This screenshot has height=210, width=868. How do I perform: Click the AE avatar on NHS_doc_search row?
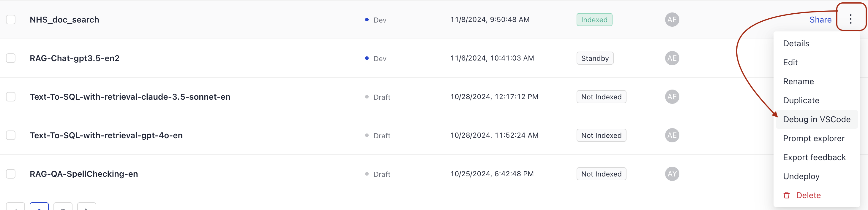(x=672, y=20)
